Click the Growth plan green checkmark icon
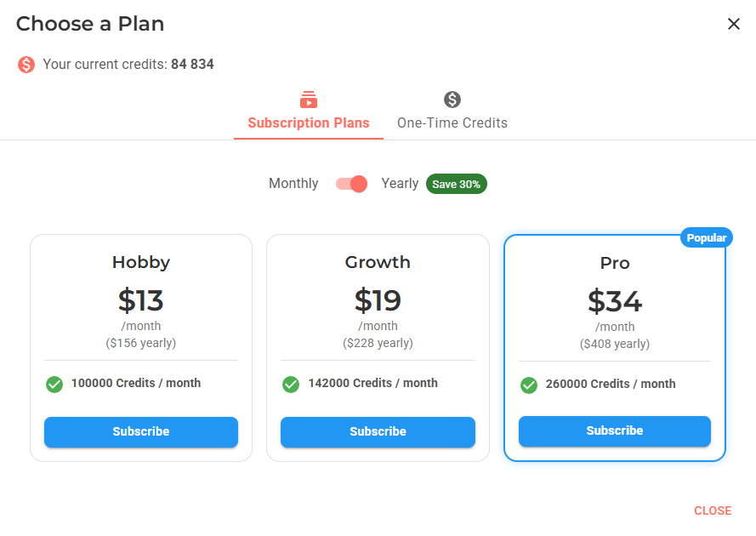 point(291,385)
